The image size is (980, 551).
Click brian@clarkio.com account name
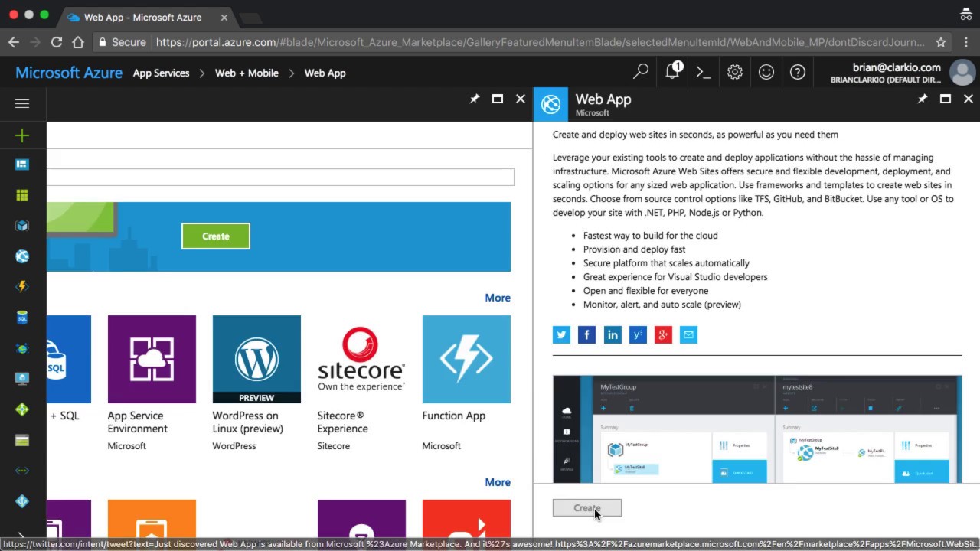(x=897, y=67)
